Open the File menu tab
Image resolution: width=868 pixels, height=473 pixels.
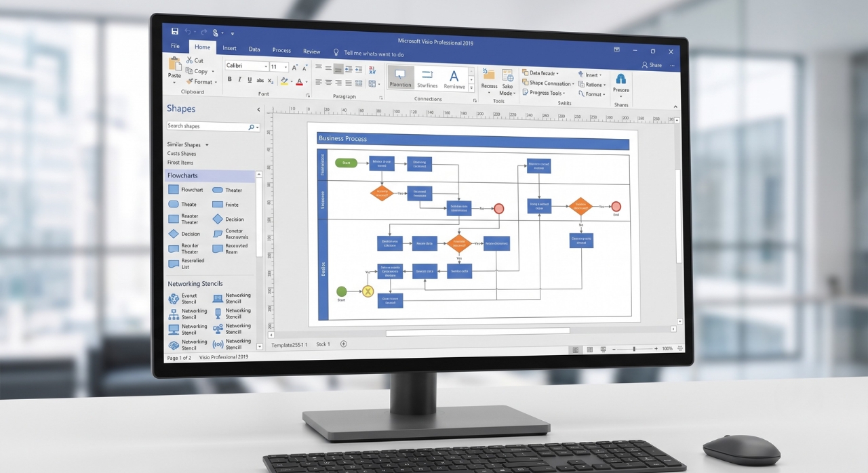tap(175, 46)
